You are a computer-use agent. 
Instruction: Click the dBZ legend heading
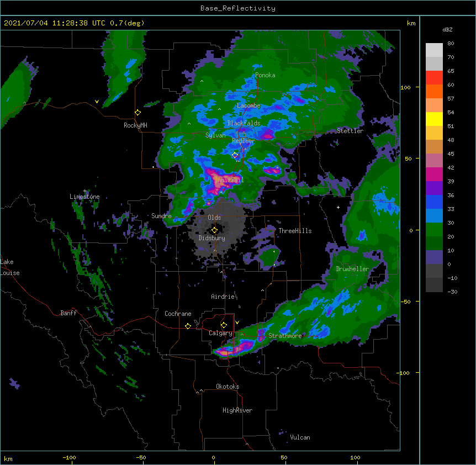447,30
